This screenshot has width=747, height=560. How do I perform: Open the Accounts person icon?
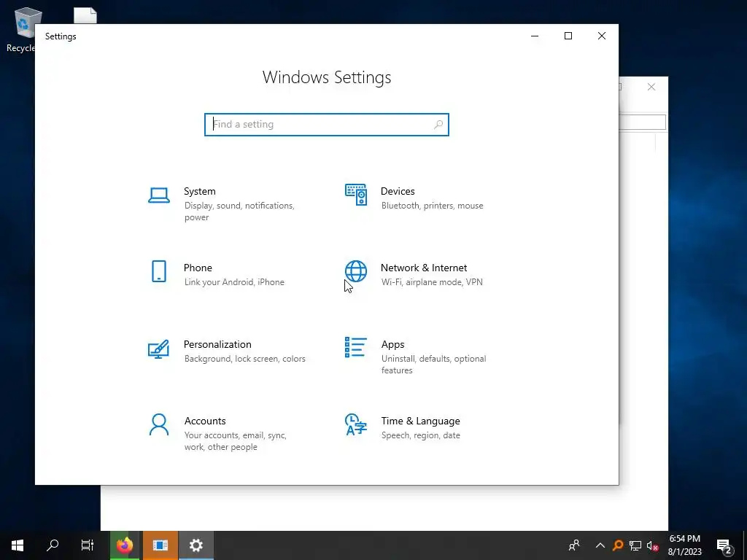tap(158, 425)
